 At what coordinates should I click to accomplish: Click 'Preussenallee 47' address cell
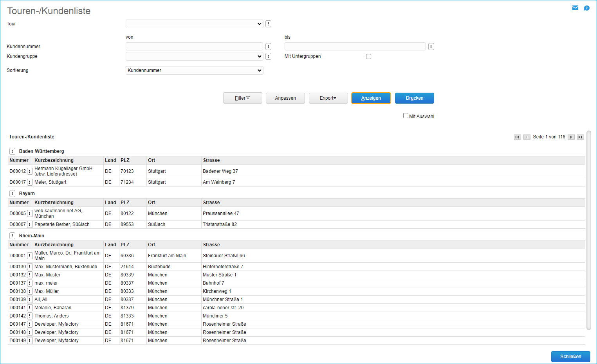tap(221, 213)
